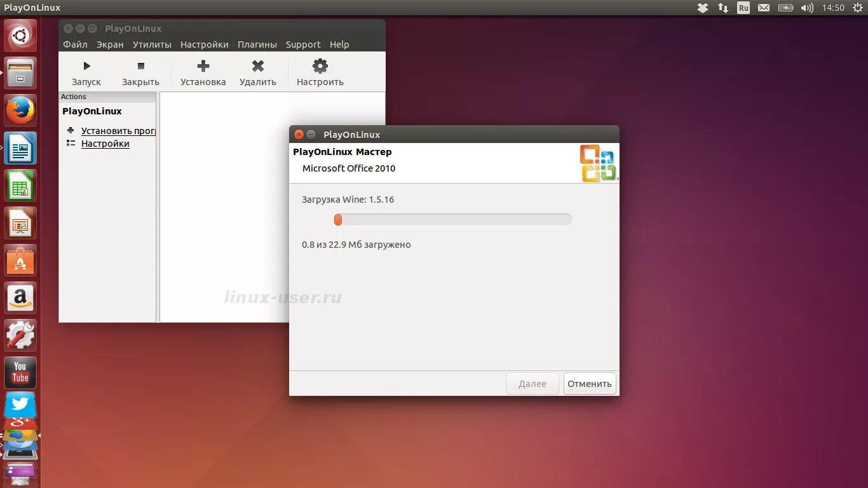Open the YouTube dock icon
This screenshot has height=488, width=868.
click(x=20, y=373)
